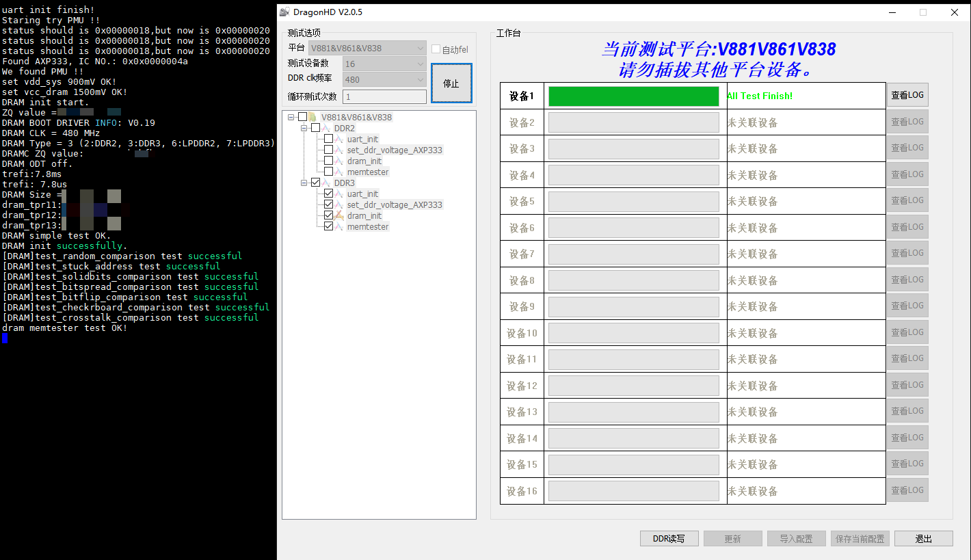Click the uart_init script icon under DDR2
The height and width of the screenshot is (560, 971).
click(x=338, y=139)
